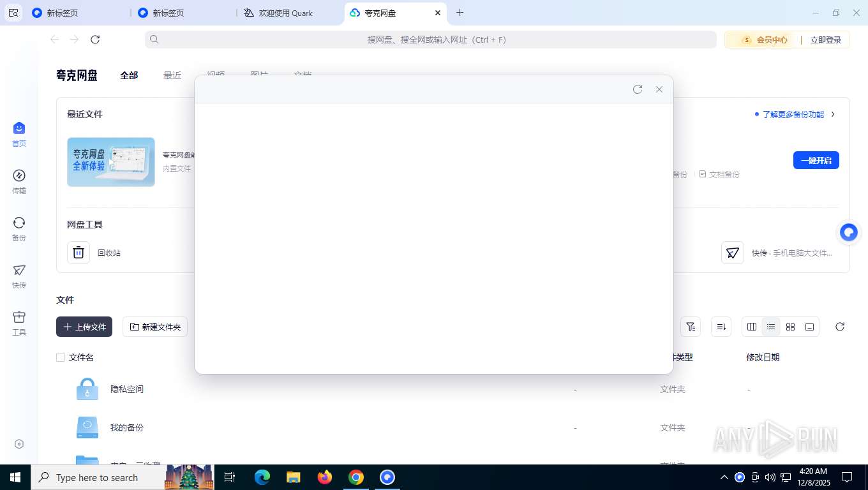Open the 回收站 recycle bin icon
868x490 pixels.
[x=79, y=253]
